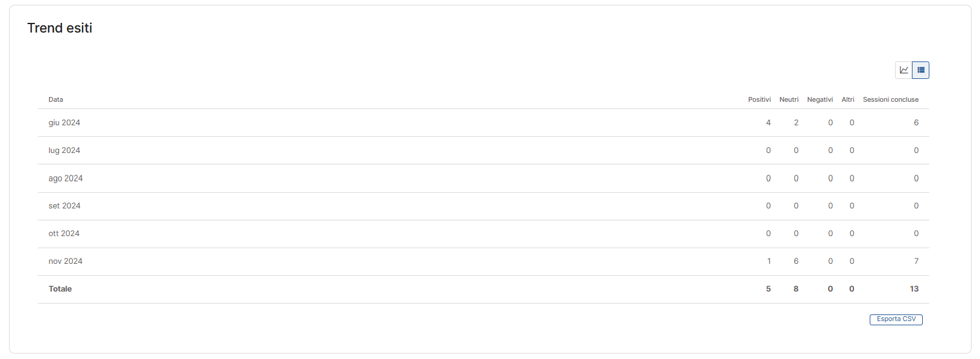The image size is (980, 359).
Task: Select the ott 2024 row label
Action: (x=64, y=234)
